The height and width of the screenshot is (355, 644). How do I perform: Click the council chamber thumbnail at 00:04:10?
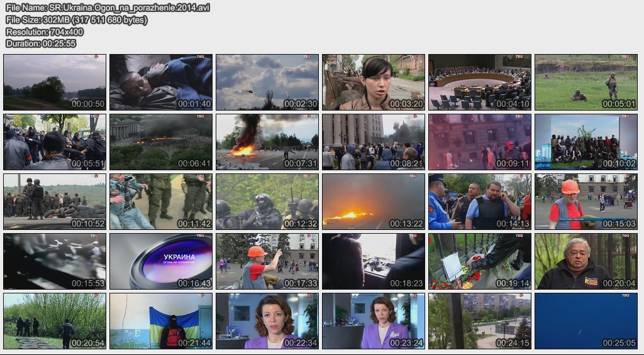pyautogui.click(x=480, y=82)
